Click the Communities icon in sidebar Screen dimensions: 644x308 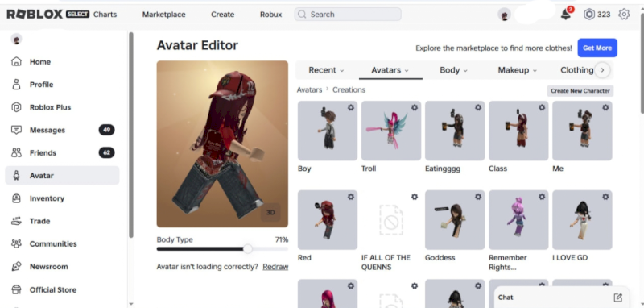point(16,243)
